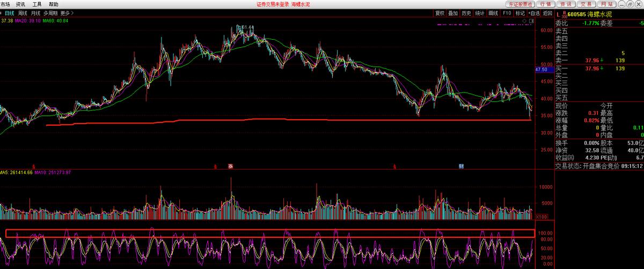Click the 61.44 peak price label

[x=247, y=27]
